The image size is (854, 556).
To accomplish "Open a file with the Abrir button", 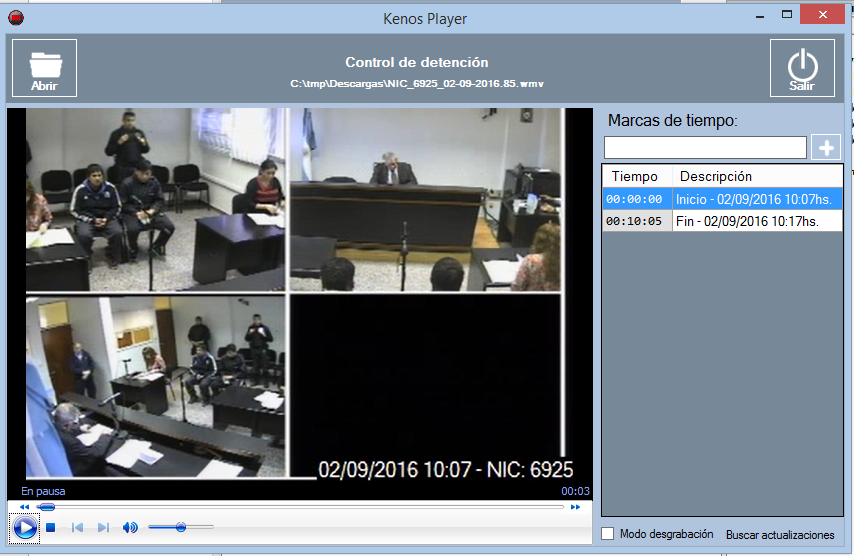I will pos(44,68).
